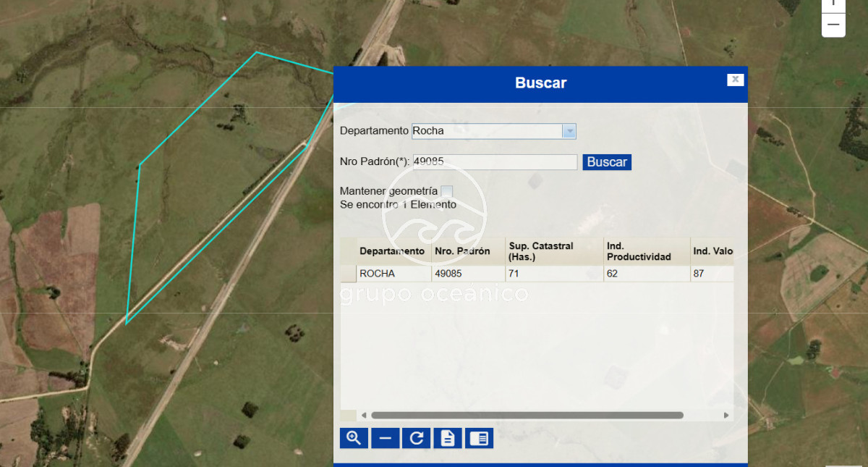The width and height of the screenshot is (868, 467).
Task: Close the Buscar dialog
Action: pyautogui.click(x=735, y=80)
